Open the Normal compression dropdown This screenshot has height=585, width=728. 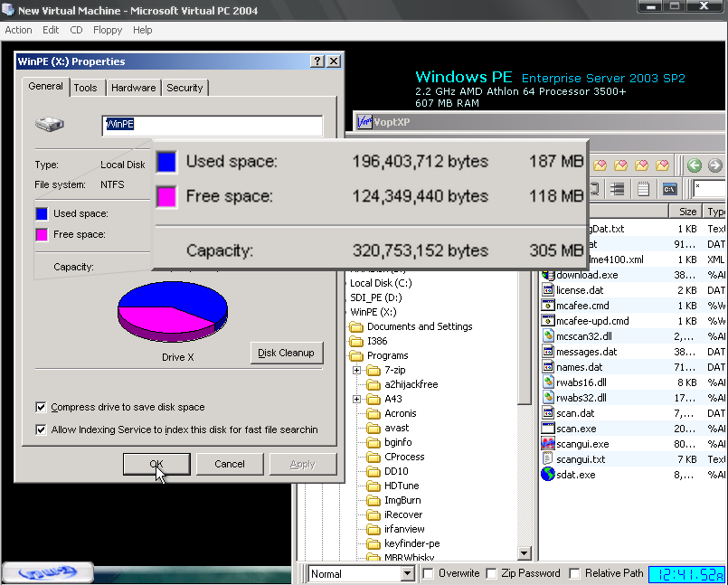[x=407, y=574]
